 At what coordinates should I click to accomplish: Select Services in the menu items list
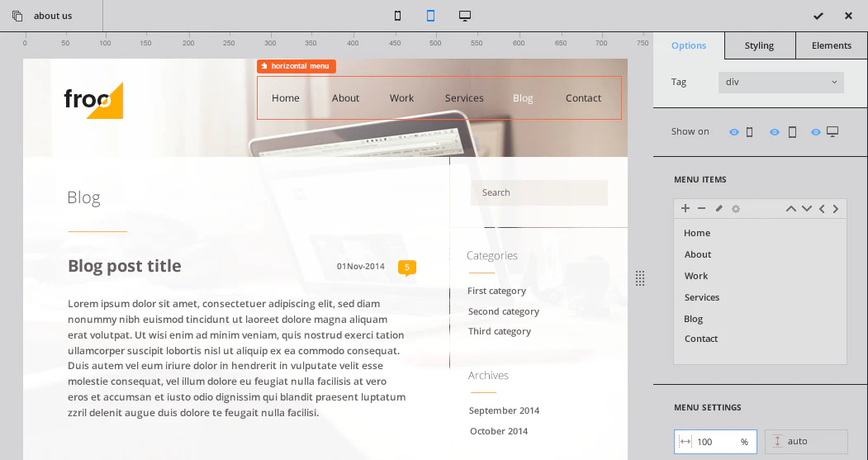[x=702, y=298]
